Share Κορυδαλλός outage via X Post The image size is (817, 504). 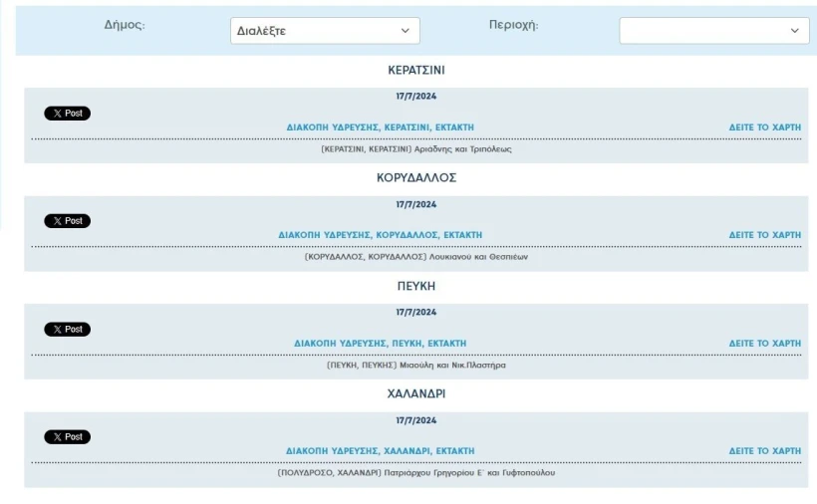pos(67,221)
